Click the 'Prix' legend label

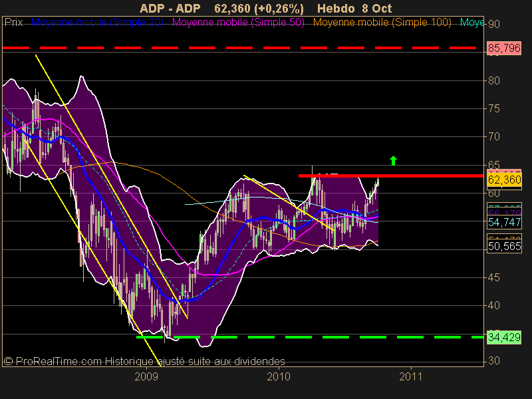click(x=13, y=23)
